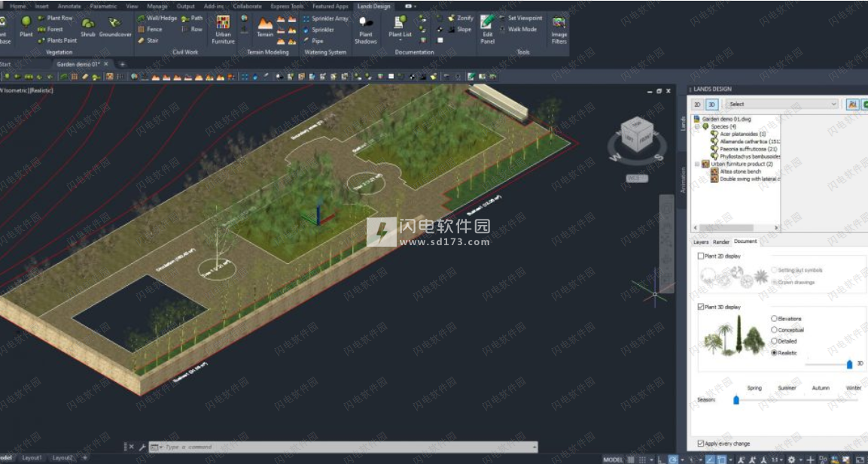Screen dimensions: 868x464
Task: Select the Elevations radio button
Action: pos(774,319)
